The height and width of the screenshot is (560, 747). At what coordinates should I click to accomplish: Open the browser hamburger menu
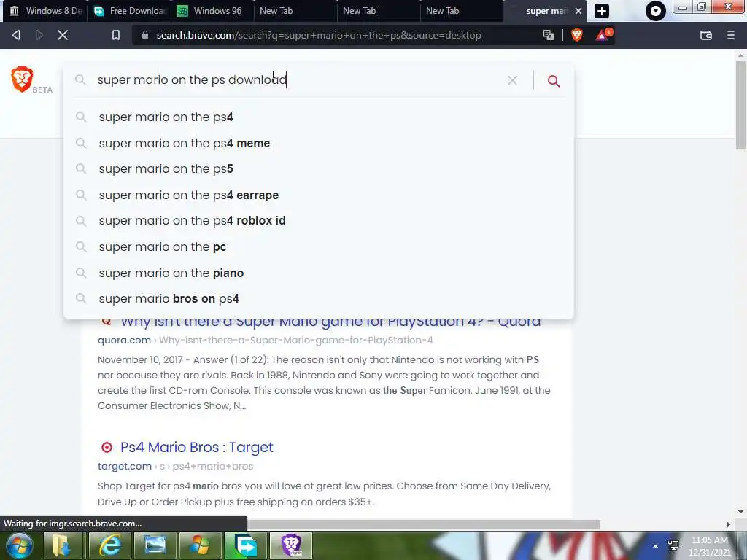coord(731,35)
